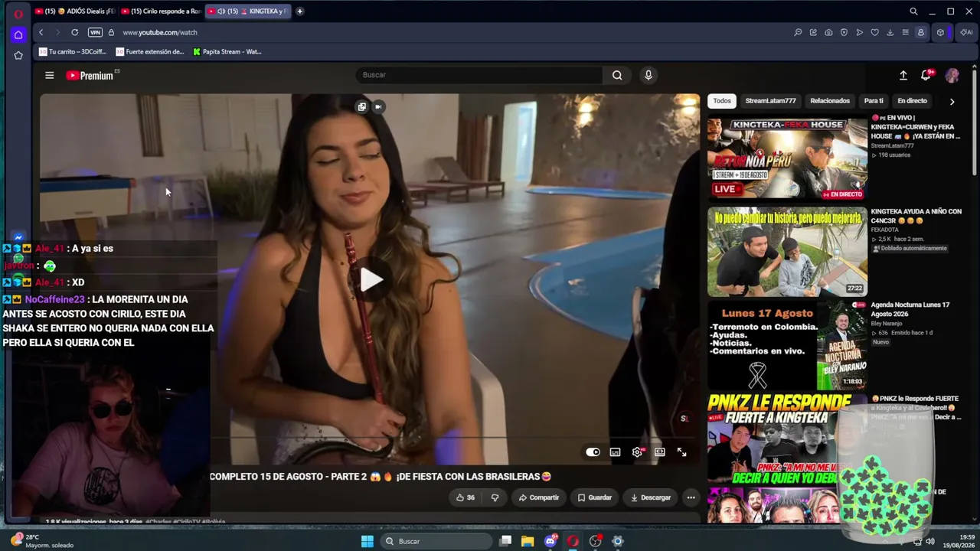The height and width of the screenshot is (551, 980).
Task: Take a snapshot with the toolbar camera icon
Action: coord(828,32)
